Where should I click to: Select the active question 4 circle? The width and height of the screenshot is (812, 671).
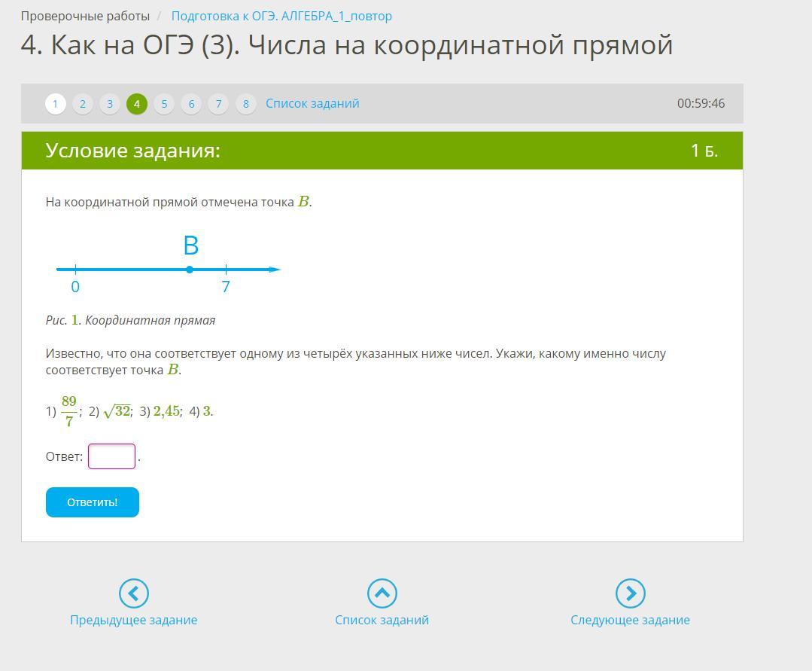137,104
